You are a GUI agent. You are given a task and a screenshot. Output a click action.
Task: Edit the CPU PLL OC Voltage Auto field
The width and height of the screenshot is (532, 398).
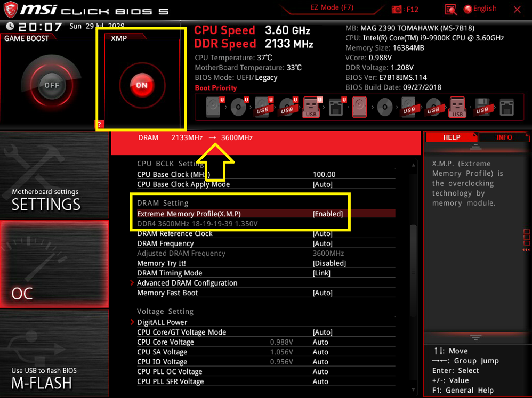pos(320,371)
